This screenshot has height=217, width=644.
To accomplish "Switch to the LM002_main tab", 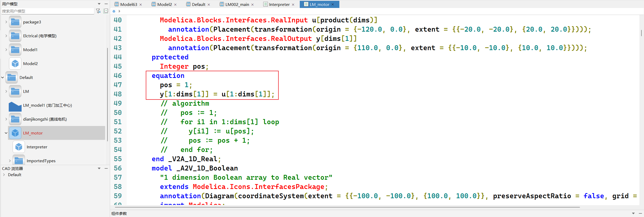I will pyautogui.click(x=237, y=4).
